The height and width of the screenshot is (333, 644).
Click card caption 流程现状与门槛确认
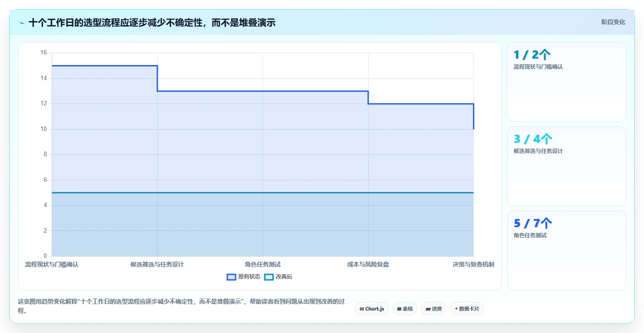(x=538, y=67)
